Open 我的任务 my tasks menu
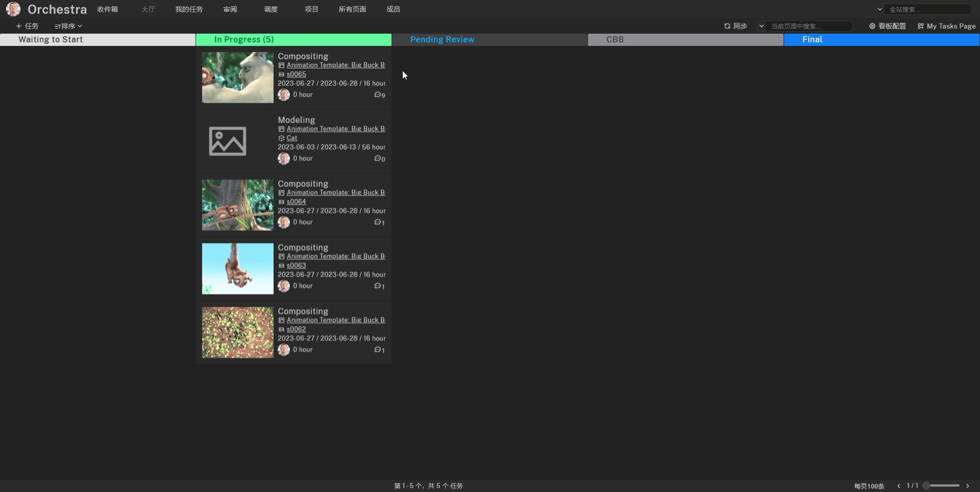This screenshot has width=980, height=492. click(189, 9)
